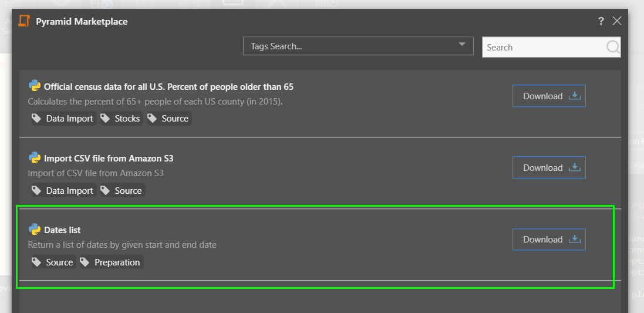The image size is (644, 313).
Task: Click Python icon beside Import CSV file
Action: [x=35, y=157]
